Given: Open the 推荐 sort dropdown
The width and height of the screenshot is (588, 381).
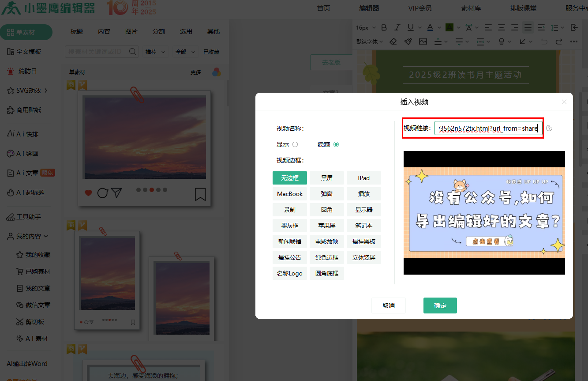Looking at the screenshot, I should point(155,52).
